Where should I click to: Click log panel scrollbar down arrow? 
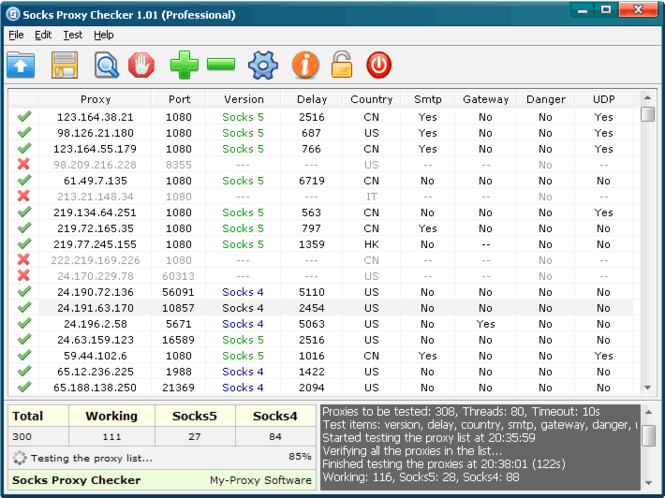click(x=648, y=483)
